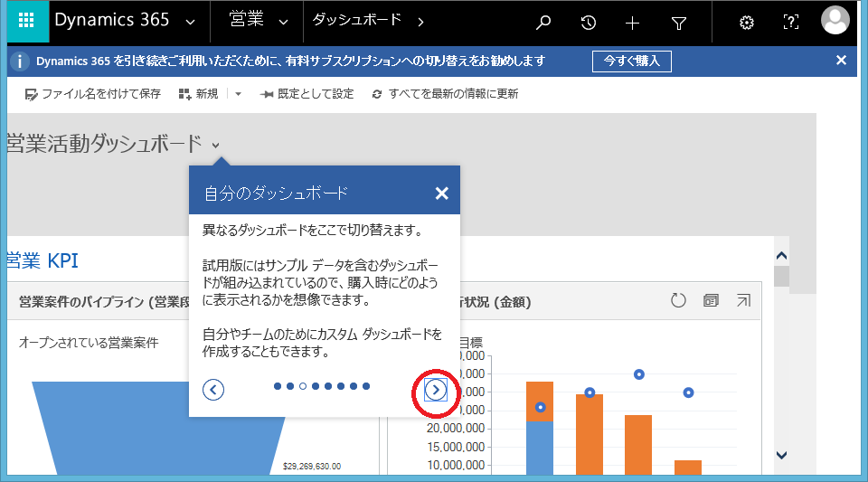Click the $29,269,630.00 funnel value
This screenshot has height=482, width=868.
tap(312, 466)
